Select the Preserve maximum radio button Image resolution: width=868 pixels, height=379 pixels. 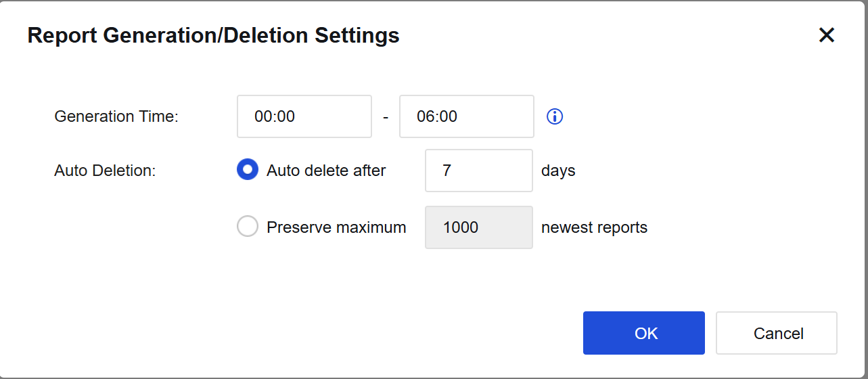click(x=248, y=227)
